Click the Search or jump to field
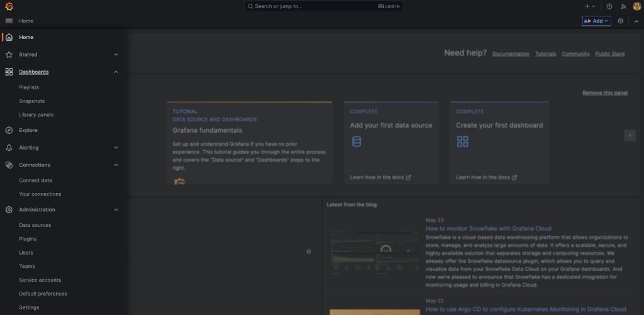Viewport: 644px width, 315px height. click(x=323, y=6)
